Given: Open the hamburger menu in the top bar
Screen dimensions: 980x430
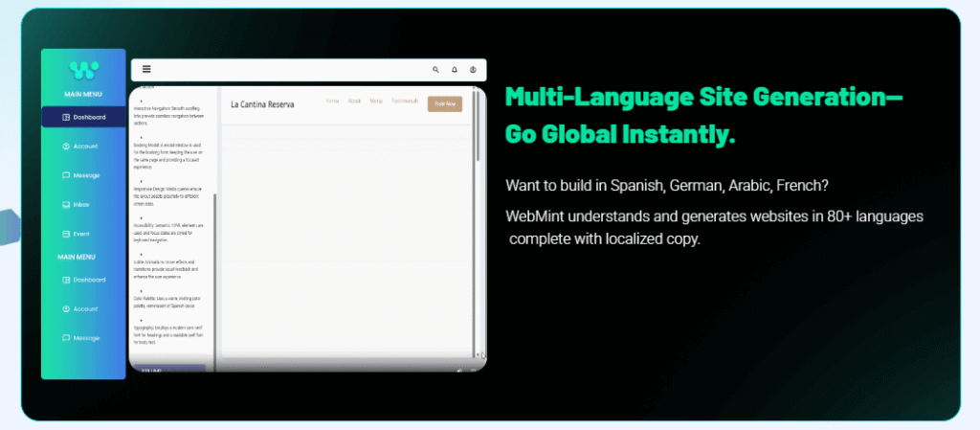Looking at the screenshot, I should 146,69.
